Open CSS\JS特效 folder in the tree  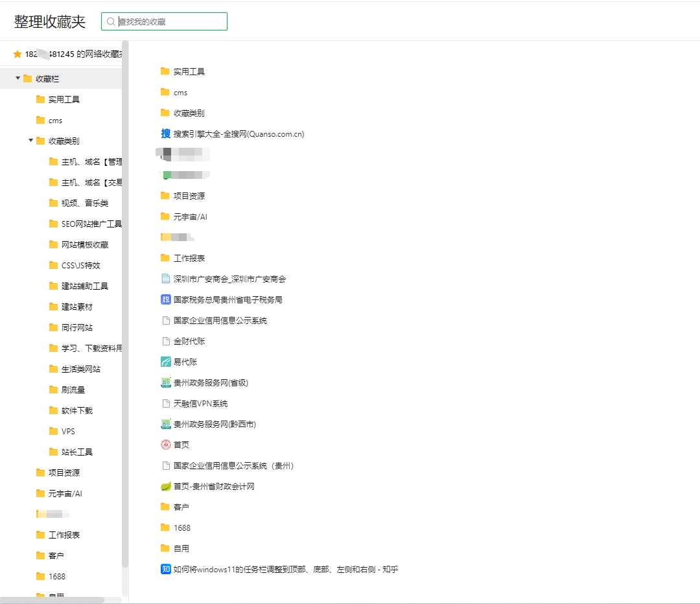[81, 265]
